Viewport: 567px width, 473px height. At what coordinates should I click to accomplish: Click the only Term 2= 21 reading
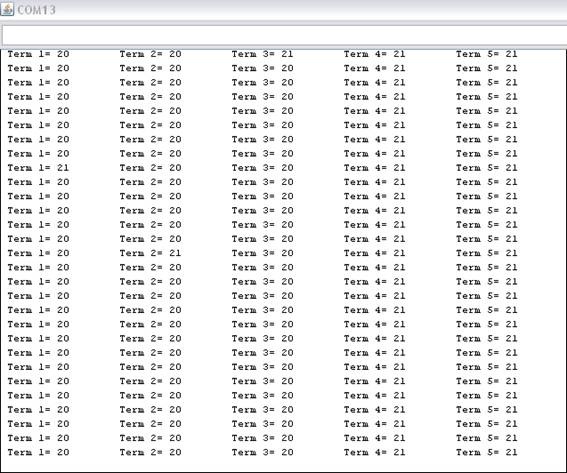coord(150,253)
